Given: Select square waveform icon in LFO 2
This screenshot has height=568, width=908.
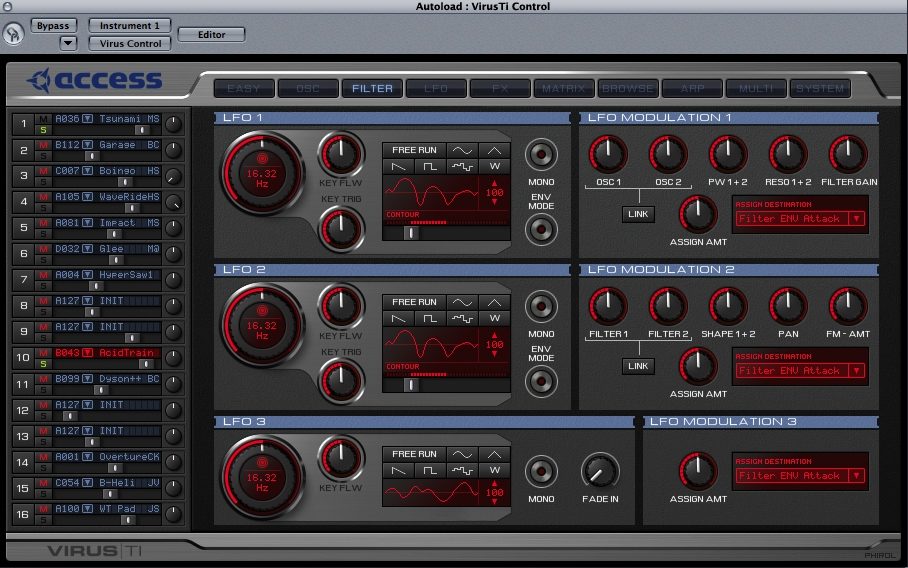Looking at the screenshot, I should coord(430,318).
